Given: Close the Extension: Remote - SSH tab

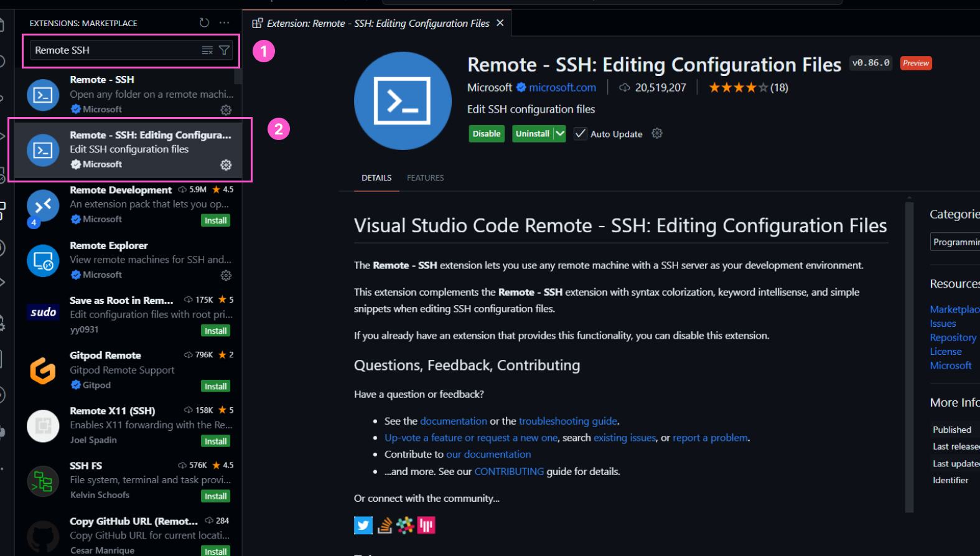Looking at the screenshot, I should coord(500,23).
